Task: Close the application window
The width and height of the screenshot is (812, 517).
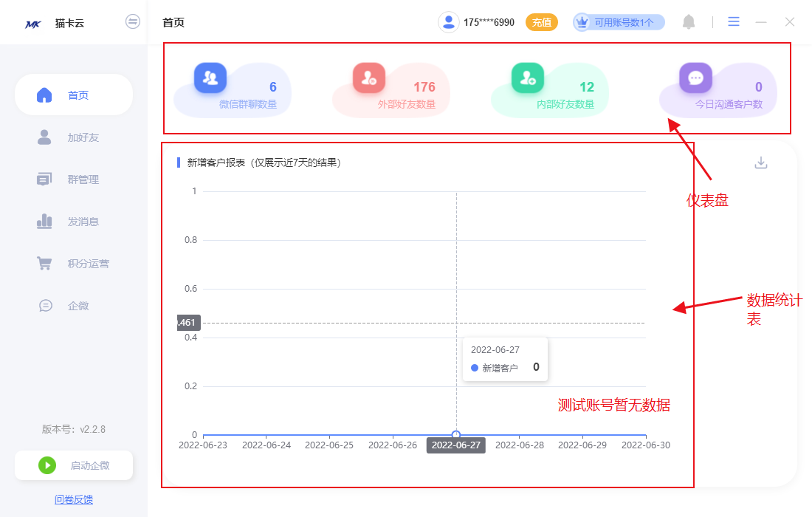Action: pos(789,21)
